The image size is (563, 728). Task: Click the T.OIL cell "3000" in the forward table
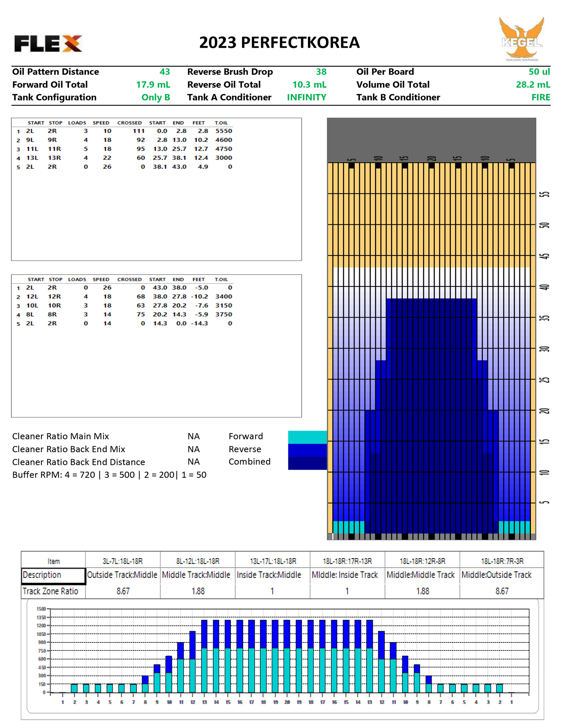224,158
